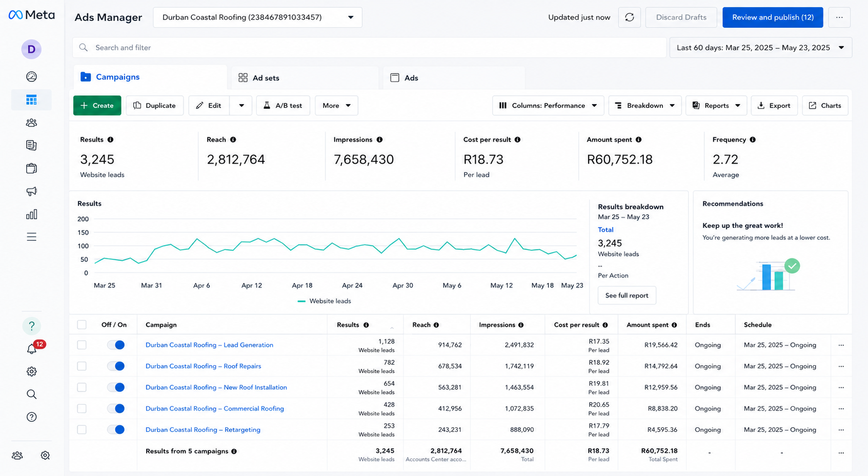Select the campaigns table grid icon in sidebar
The width and height of the screenshot is (868, 476).
pos(31,100)
